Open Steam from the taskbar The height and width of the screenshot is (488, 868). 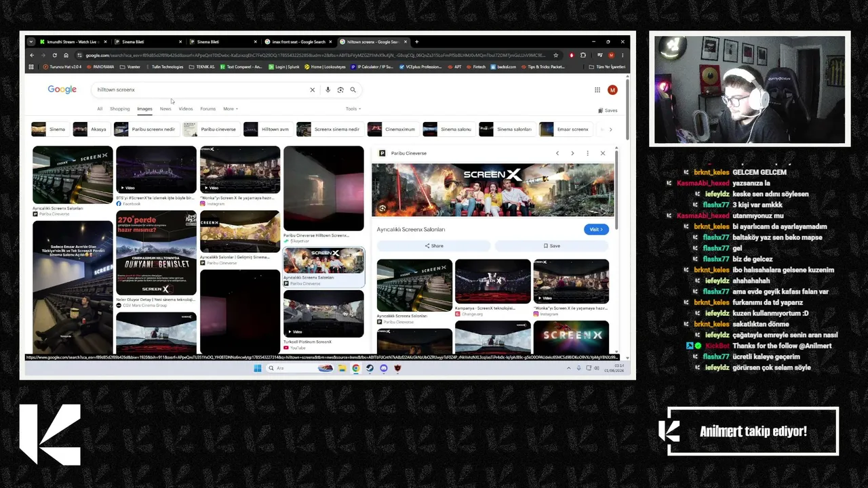370,368
